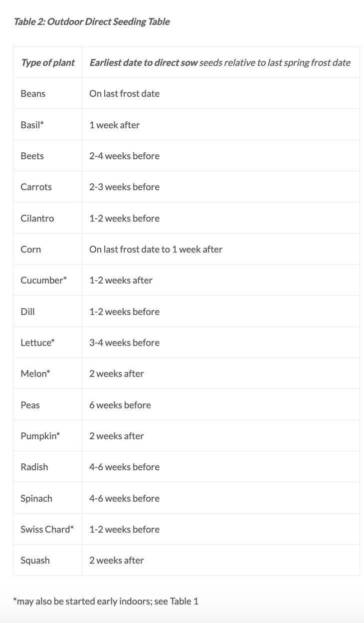Click 'On last frost date to 1 week after'
Screen dimensions: 364x623
point(156,249)
